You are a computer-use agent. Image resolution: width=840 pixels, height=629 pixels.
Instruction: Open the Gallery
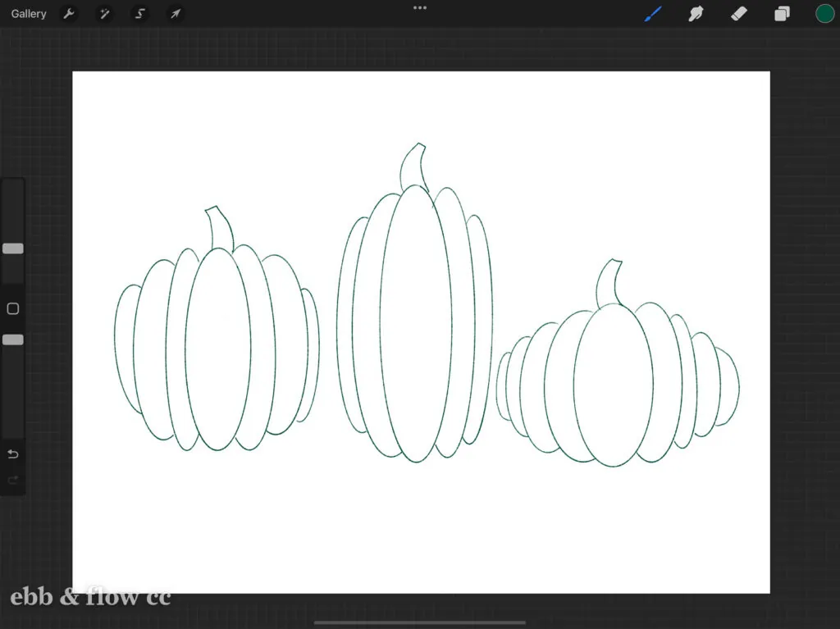[29, 14]
